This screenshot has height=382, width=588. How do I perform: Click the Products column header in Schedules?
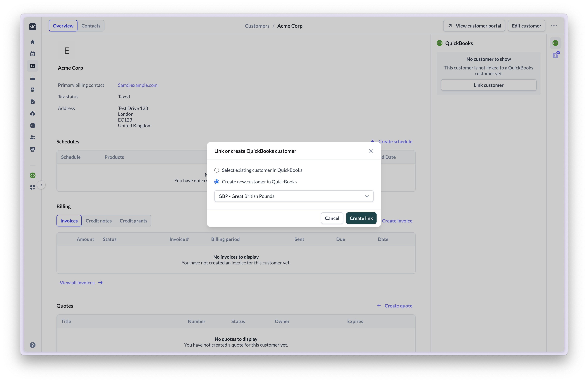pyautogui.click(x=114, y=157)
